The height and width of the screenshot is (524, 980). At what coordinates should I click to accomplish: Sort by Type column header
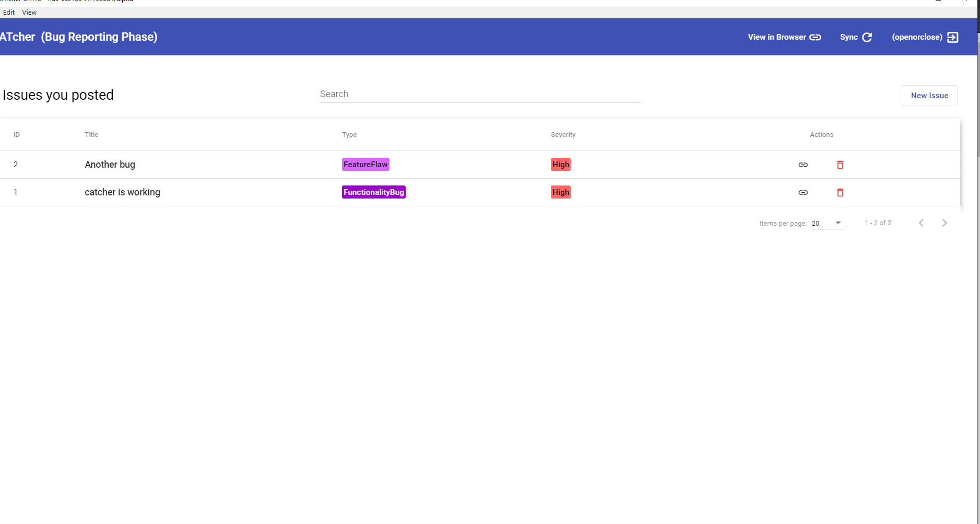point(349,135)
